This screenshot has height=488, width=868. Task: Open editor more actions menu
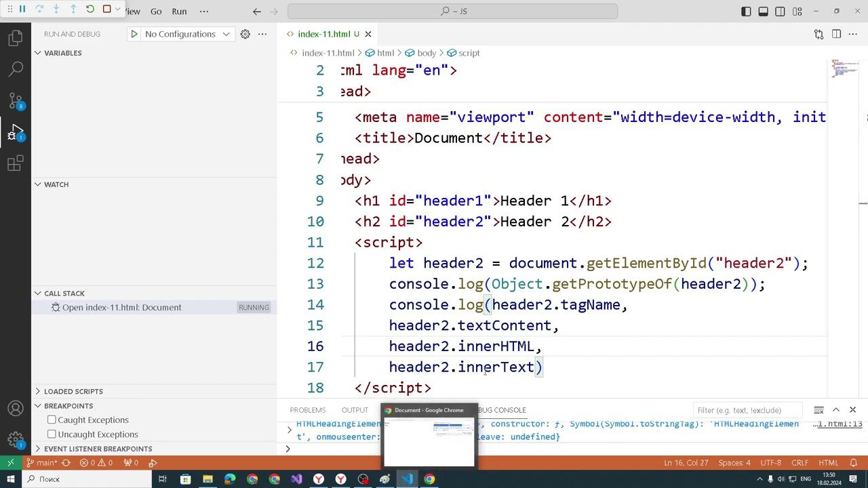coord(853,34)
